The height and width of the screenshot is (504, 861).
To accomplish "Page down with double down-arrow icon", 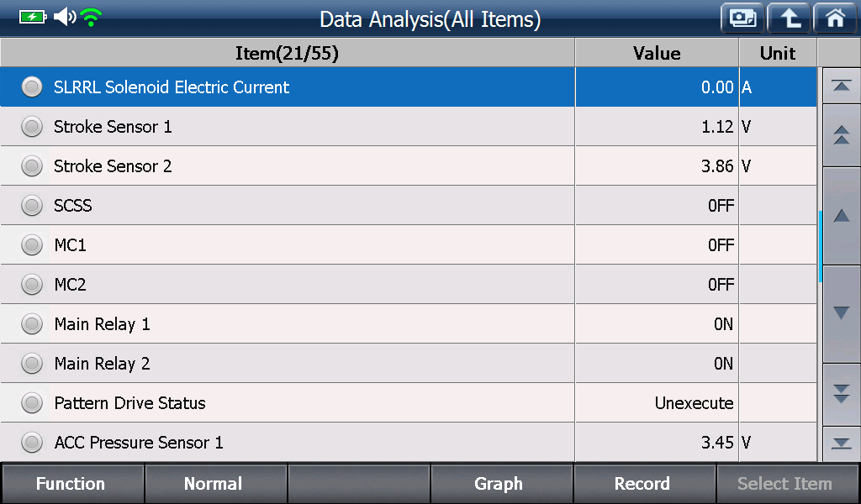I will coord(841,394).
